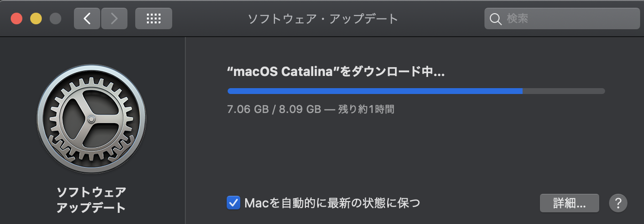
Task: Click the ソフトウェア・アップデート window title
Action: [x=323, y=19]
